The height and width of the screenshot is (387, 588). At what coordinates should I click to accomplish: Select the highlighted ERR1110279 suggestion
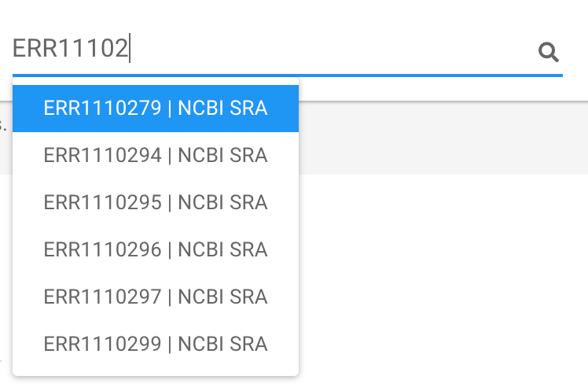click(156, 109)
